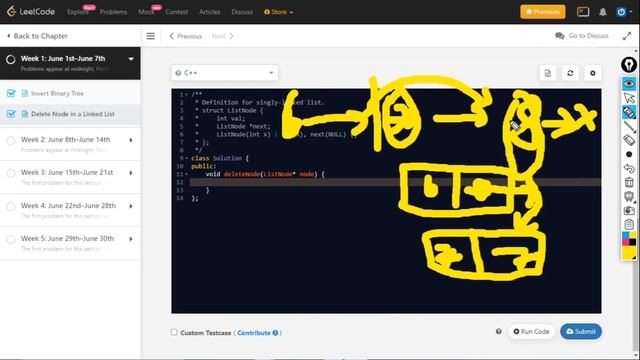Image resolution: width=640 pixels, height=360 pixels.
Task: Open the Explore menu item
Action: [x=78, y=12]
